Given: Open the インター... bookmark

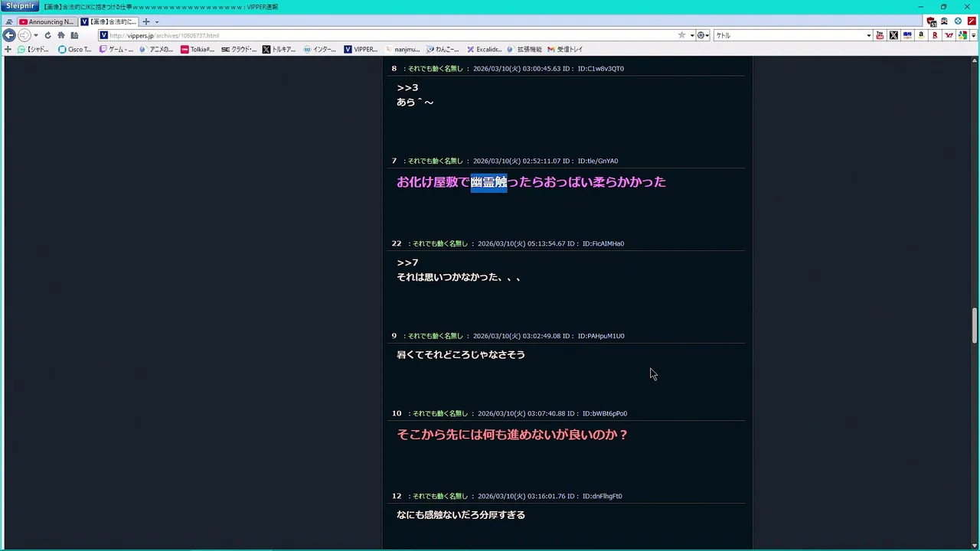Looking at the screenshot, I should tap(320, 49).
